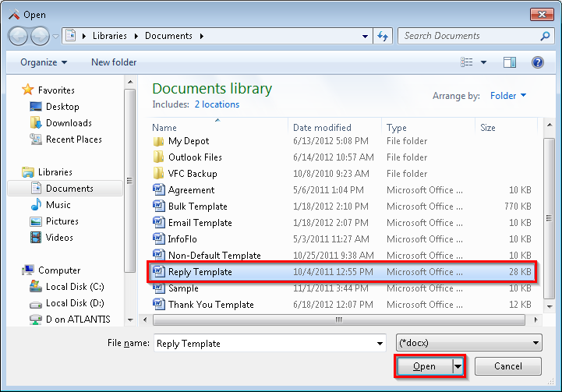Open the file type (*docx) dropdown
Screen dimensions: 562x392
(469, 343)
